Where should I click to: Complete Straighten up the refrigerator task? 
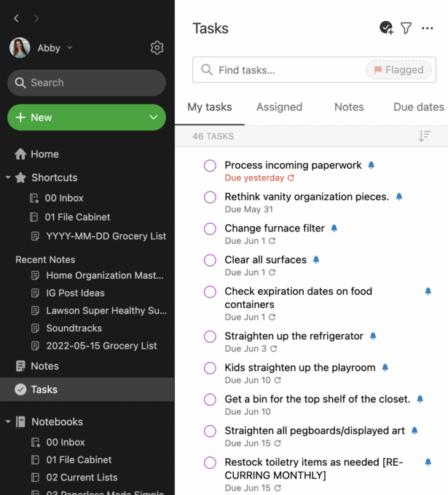click(x=210, y=336)
